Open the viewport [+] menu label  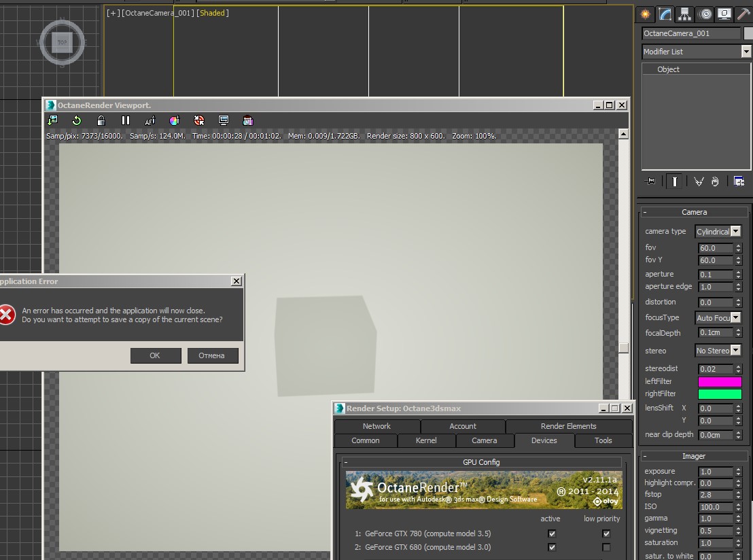(x=113, y=13)
